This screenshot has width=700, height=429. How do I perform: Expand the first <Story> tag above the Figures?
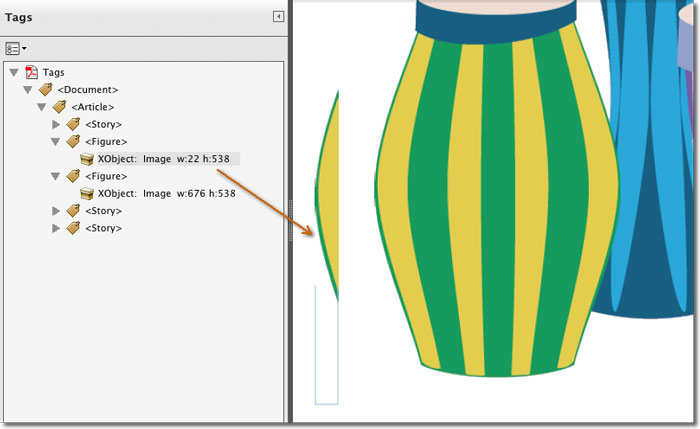pyautogui.click(x=56, y=124)
